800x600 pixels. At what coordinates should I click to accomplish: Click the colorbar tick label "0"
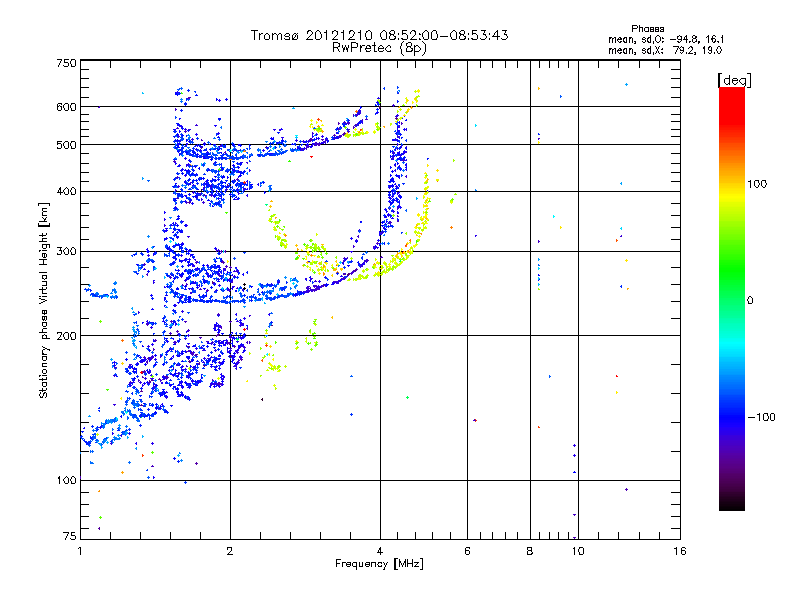click(749, 300)
